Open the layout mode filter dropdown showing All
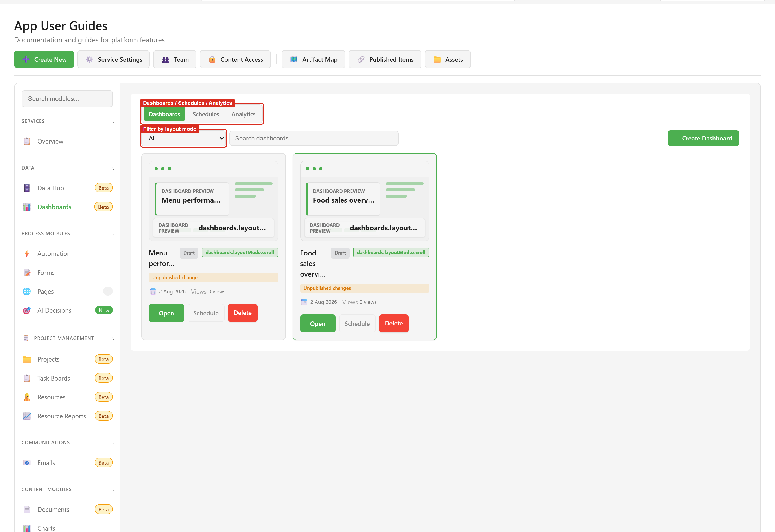Viewport: 775px width, 532px height. (184, 139)
